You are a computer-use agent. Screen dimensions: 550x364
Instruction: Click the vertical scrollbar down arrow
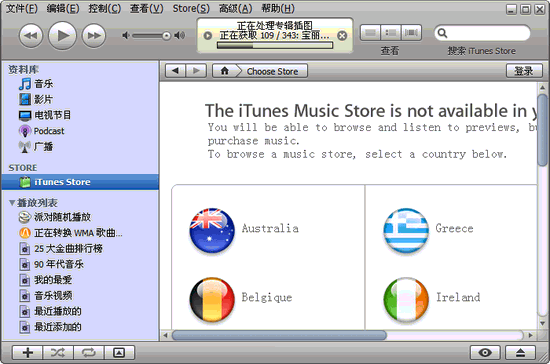(x=542, y=323)
